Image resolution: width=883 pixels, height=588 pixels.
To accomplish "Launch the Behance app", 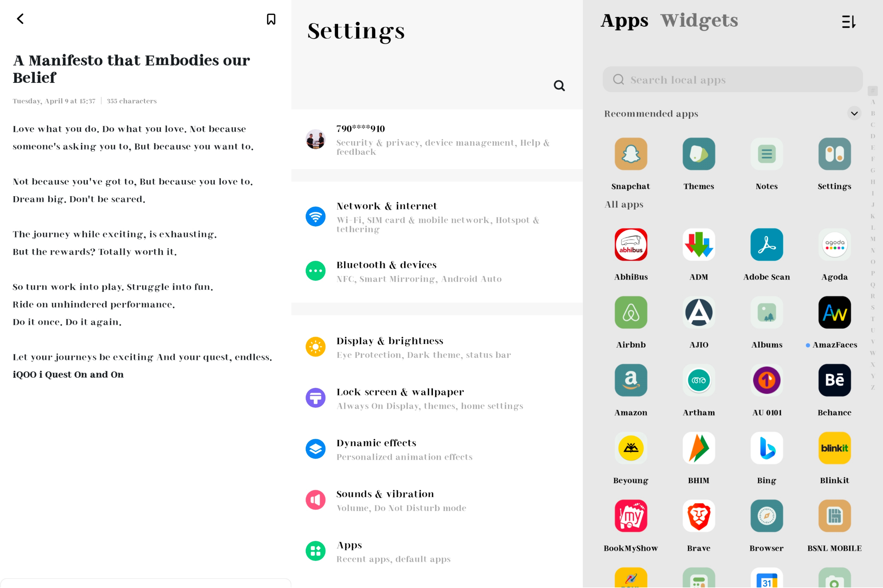I will coord(835,380).
